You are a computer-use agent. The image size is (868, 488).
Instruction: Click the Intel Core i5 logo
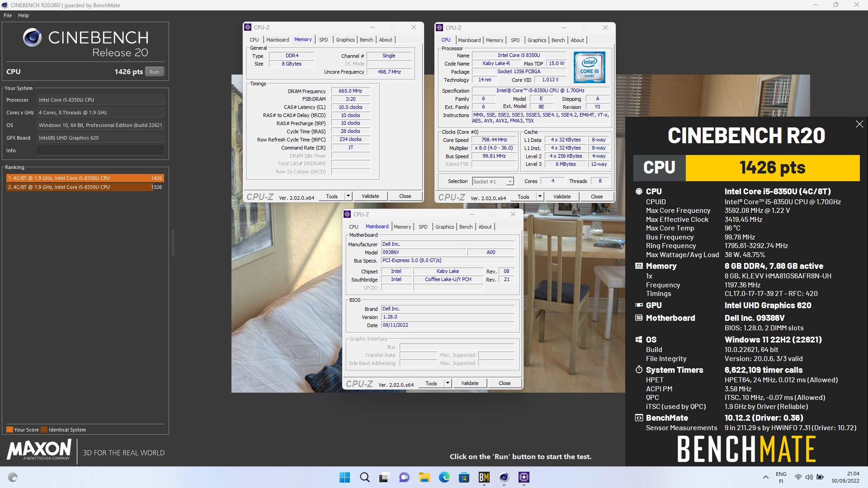(x=590, y=67)
